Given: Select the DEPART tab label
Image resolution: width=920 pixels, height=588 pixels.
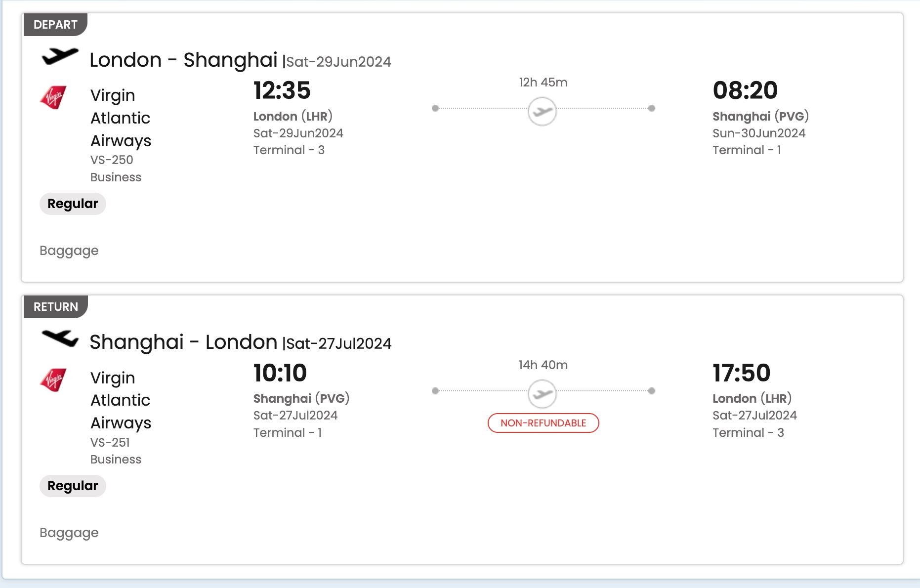Looking at the screenshot, I should point(55,25).
